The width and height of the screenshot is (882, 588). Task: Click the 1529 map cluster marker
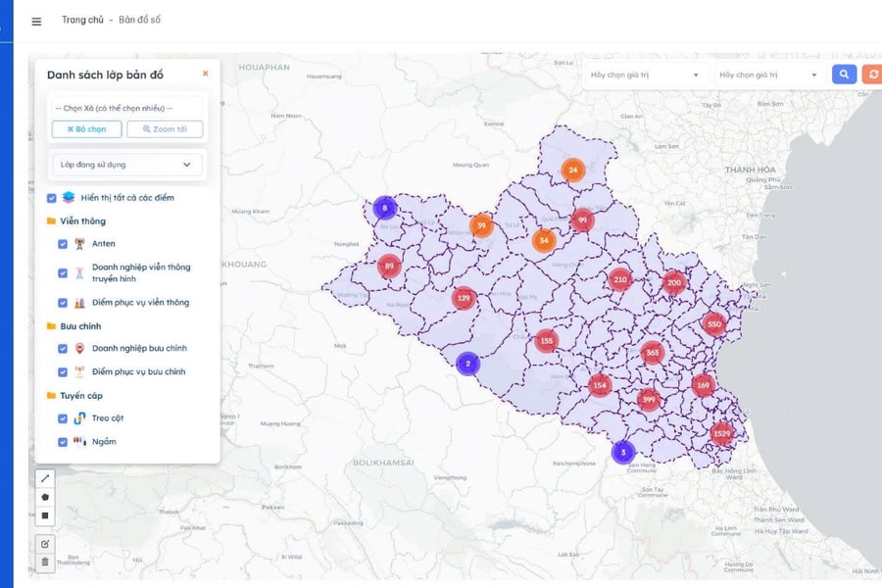[x=721, y=433]
